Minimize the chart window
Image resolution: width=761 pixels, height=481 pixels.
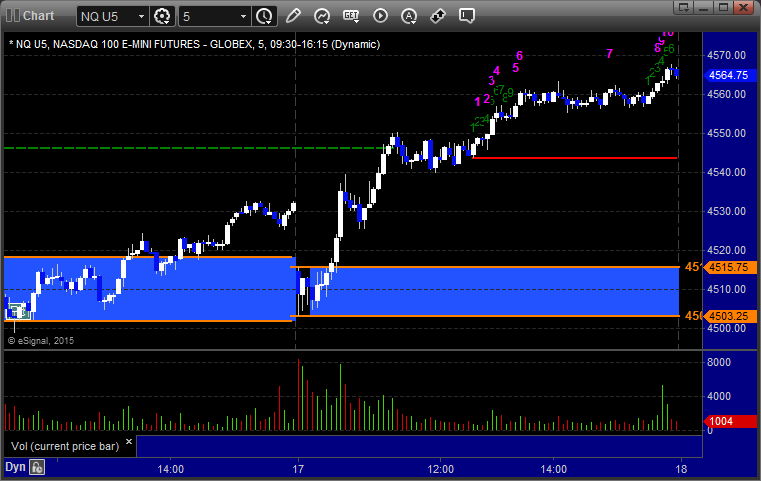704,7
